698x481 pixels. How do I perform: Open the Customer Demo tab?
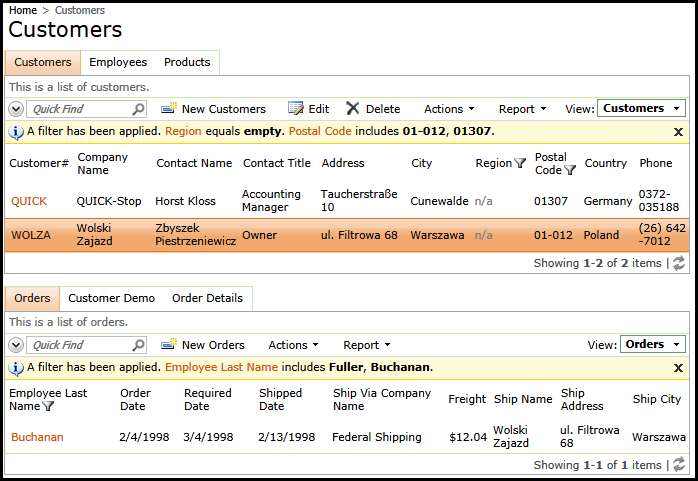point(111,298)
